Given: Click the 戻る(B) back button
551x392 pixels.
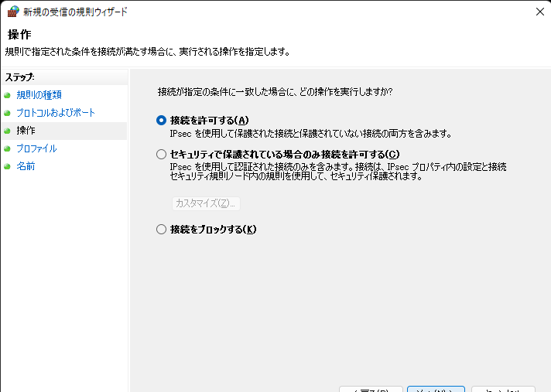Looking at the screenshot, I should click(x=371, y=389).
